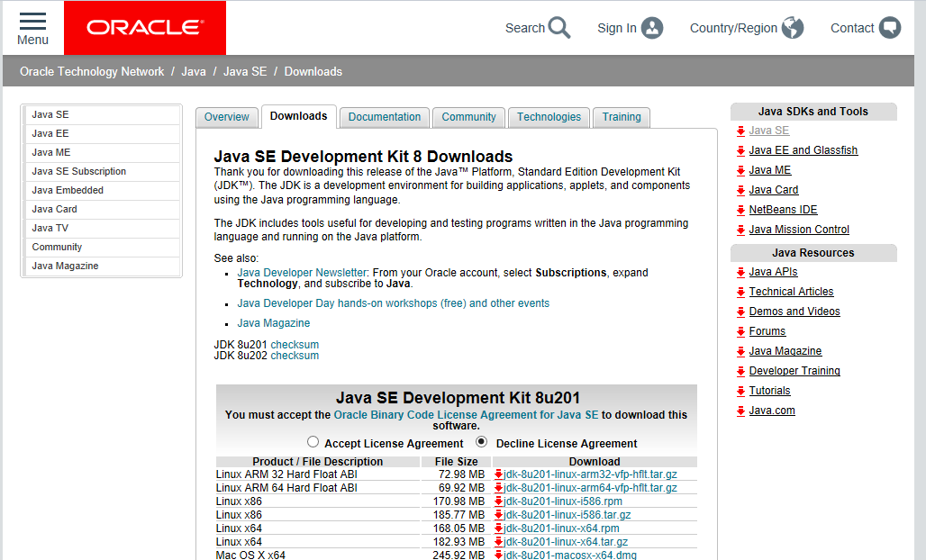Click the Java breadcrumb link
The image size is (926, 560).
(x=194, y=71)
